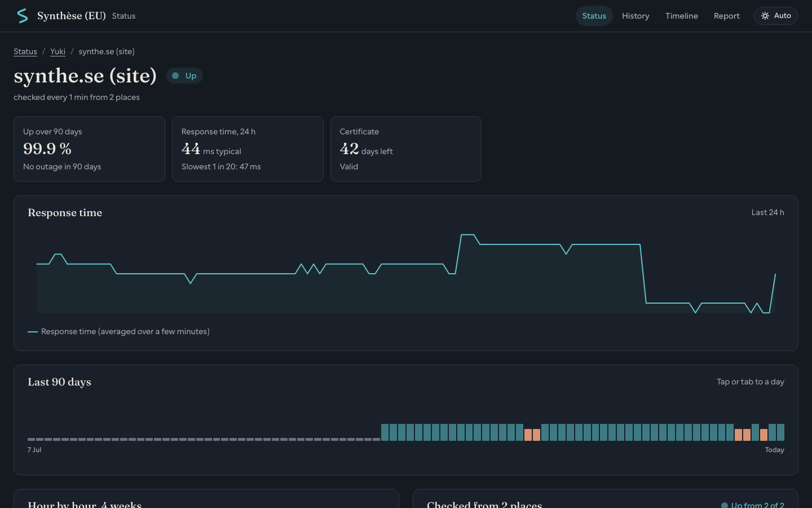Click the "Last 24 h" range label
812x508 pixels.
767,212
